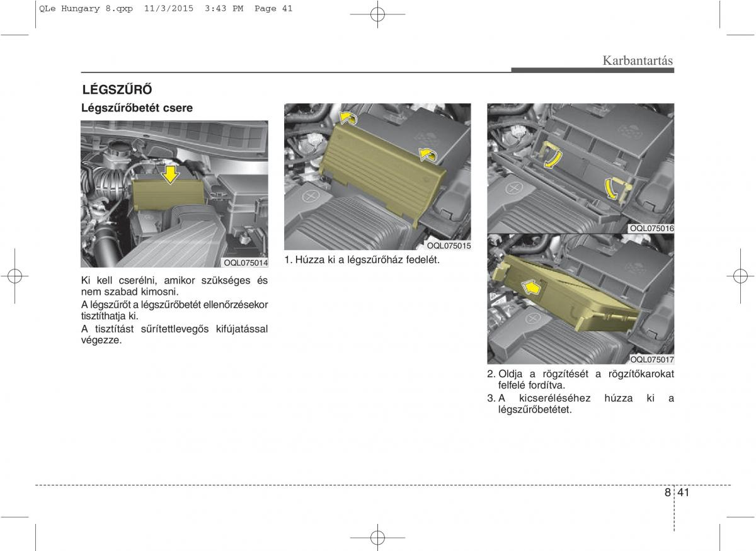The width and height of the screenshot is (756, 551).
Task: Click the image code label 'OQL075014'
Action: pyautogui.click(x=245, y=263)
